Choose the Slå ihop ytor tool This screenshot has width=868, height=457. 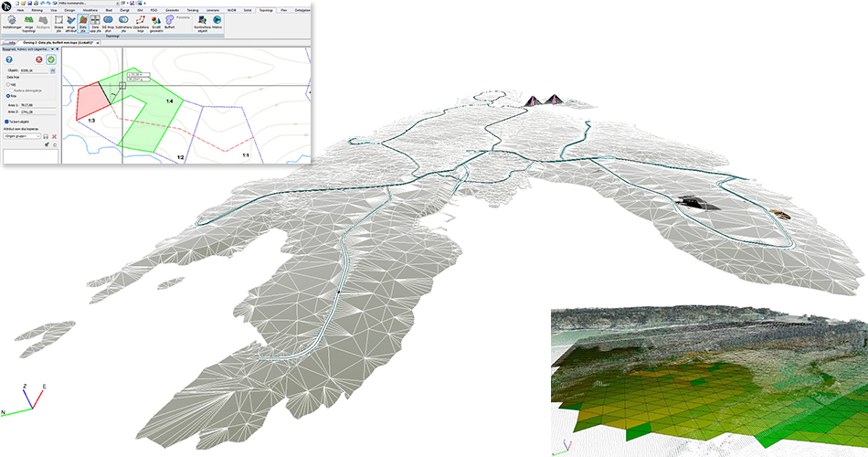109,21
